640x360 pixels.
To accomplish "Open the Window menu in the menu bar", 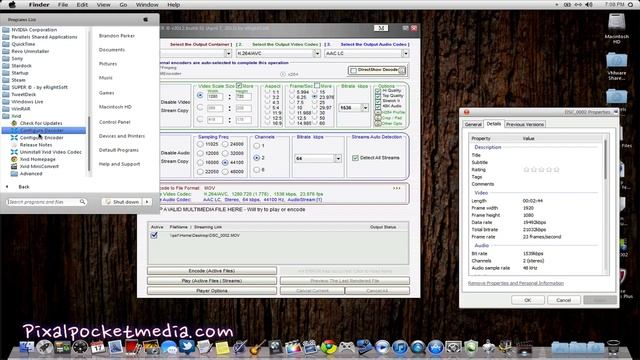I will point(147,4).
